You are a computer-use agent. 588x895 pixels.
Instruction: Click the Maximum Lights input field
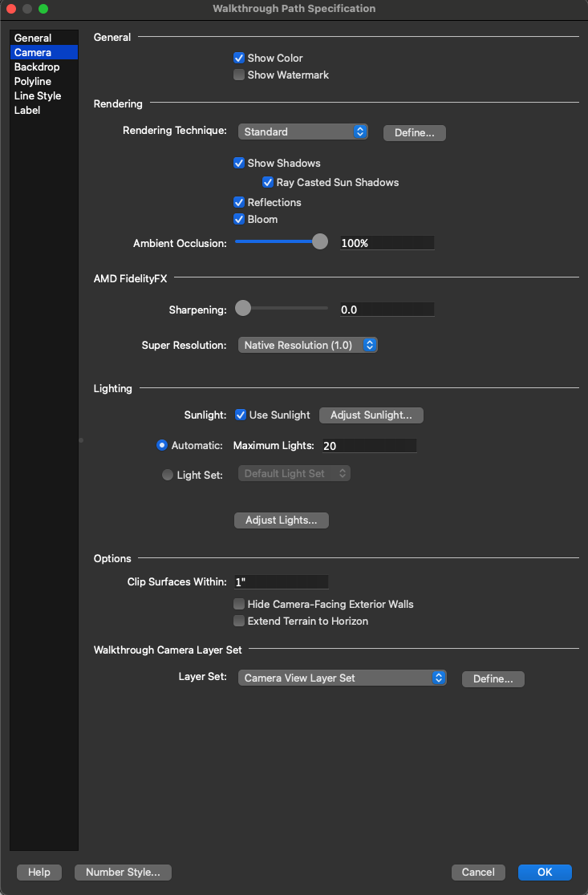(368, 445)
